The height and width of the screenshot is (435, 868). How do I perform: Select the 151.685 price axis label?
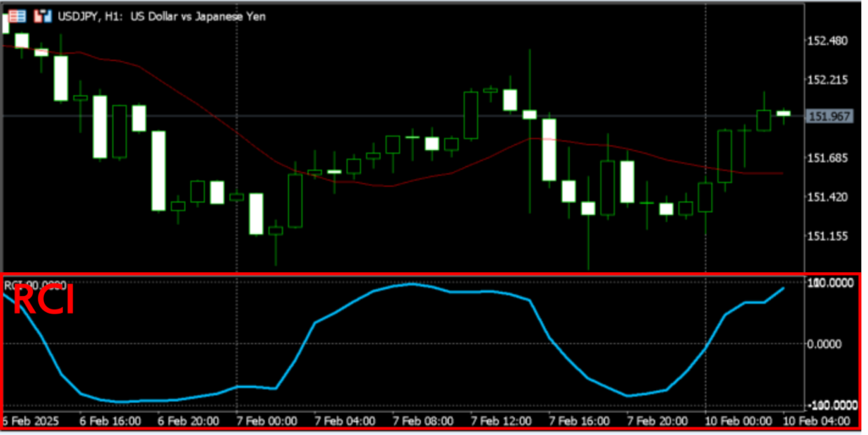pos(828,158)
